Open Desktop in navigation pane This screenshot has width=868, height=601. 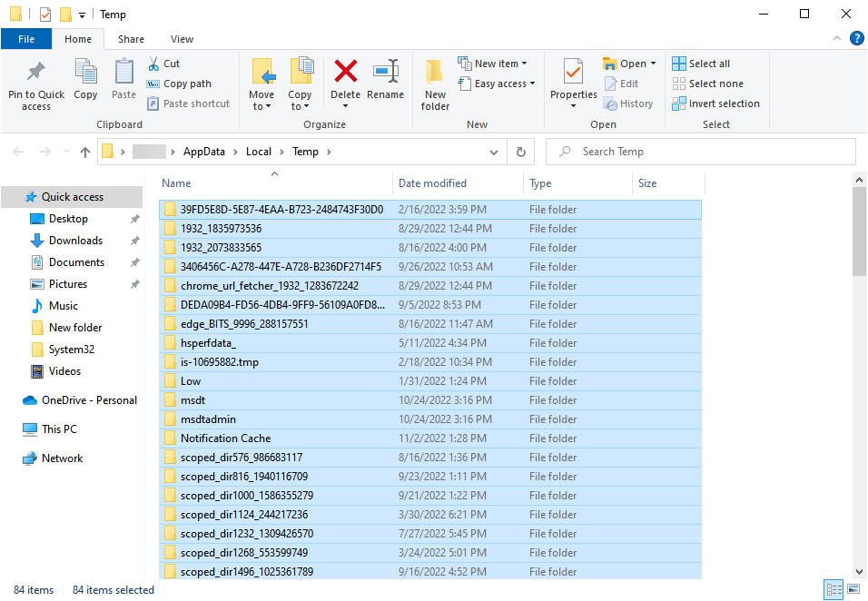[68, 219]
